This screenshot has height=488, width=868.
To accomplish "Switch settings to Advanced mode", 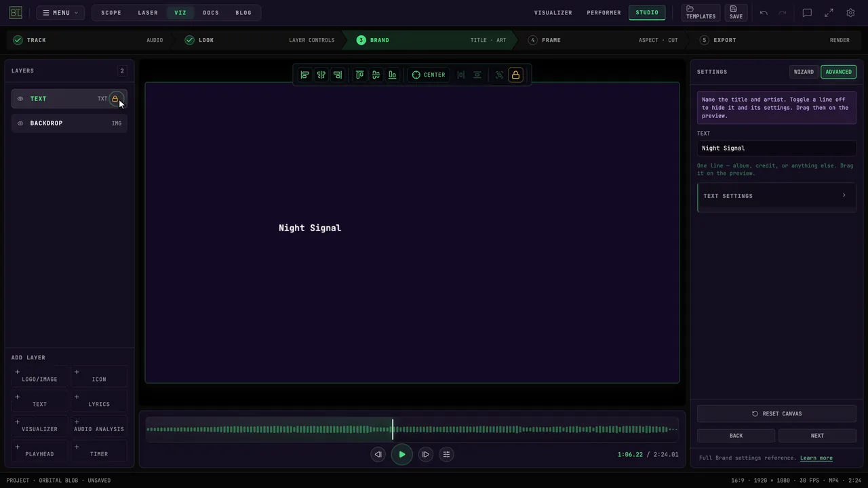I will point(838,72).
